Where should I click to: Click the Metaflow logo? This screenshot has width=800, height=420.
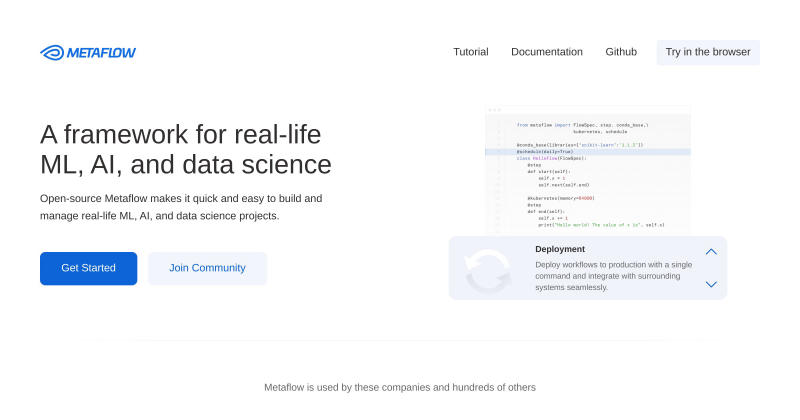(x=88, y=53)
